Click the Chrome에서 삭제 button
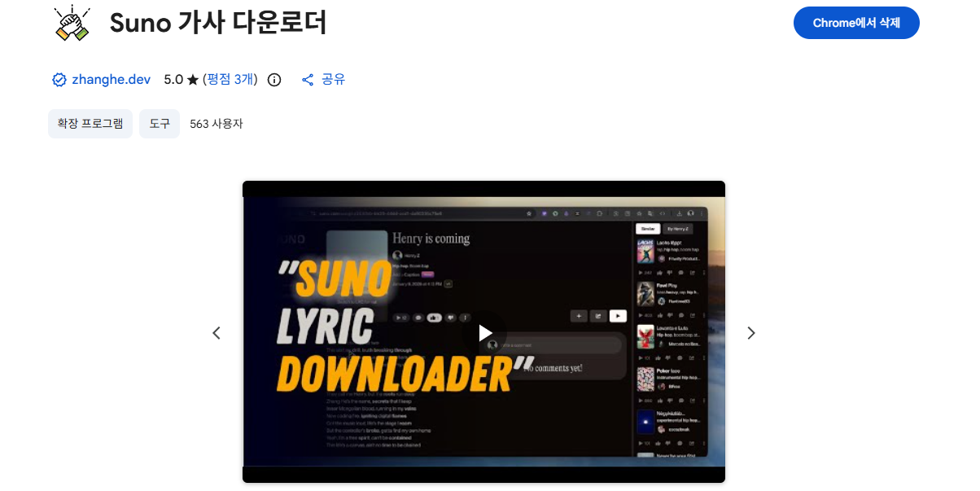The image size is (980, 491). (856, 23)
